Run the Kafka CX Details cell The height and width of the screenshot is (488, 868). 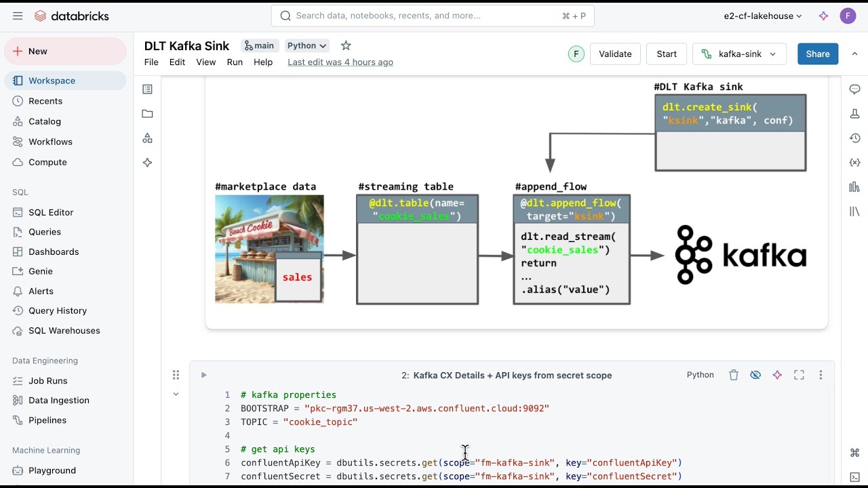pos(203,375)
